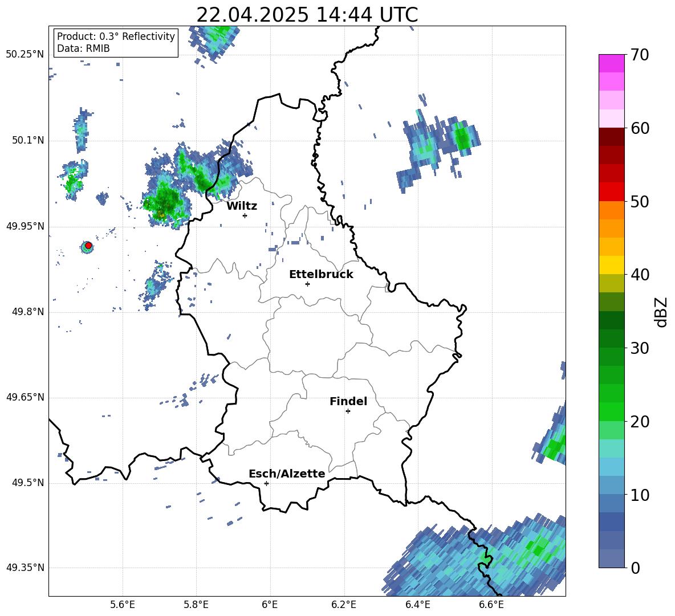The height and width of the screenshot is (616, 675).
Task: Click the 50.1°N latitude label
Action: [x=28, y=141]
